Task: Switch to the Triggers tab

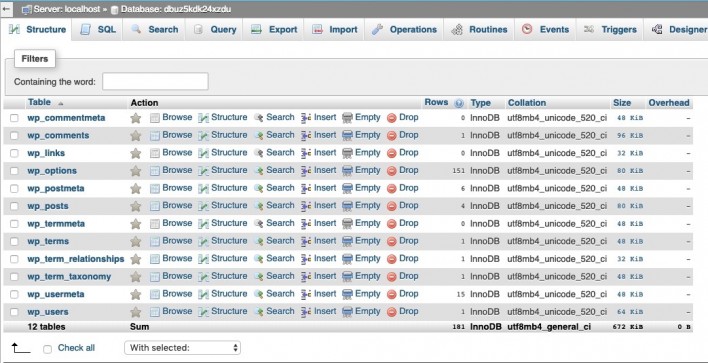Action: coord(610,30)
